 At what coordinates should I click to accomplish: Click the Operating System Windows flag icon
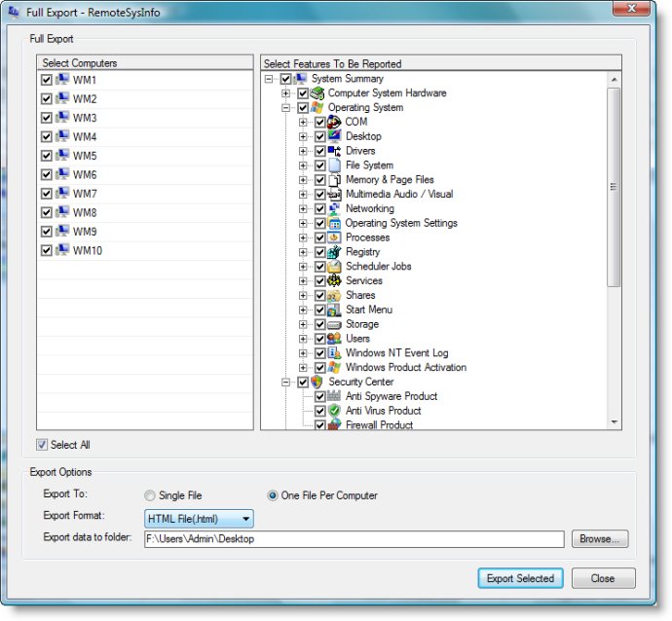tap(317, 107)
